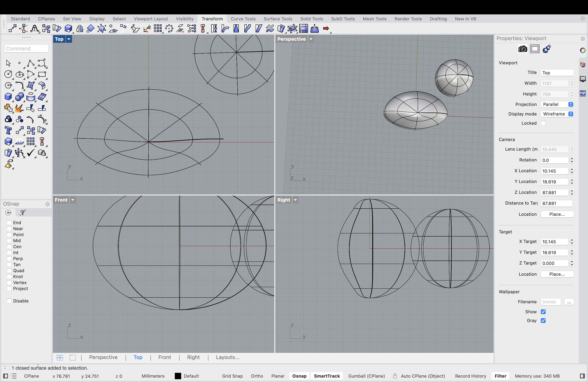Click the Default layer black swatch

click(x=178, y=376)
